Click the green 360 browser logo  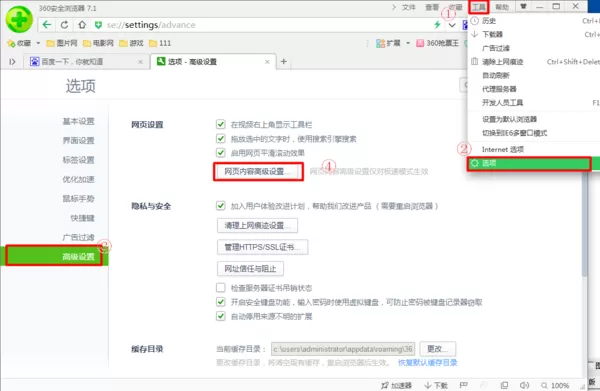(x=19, y=19)
